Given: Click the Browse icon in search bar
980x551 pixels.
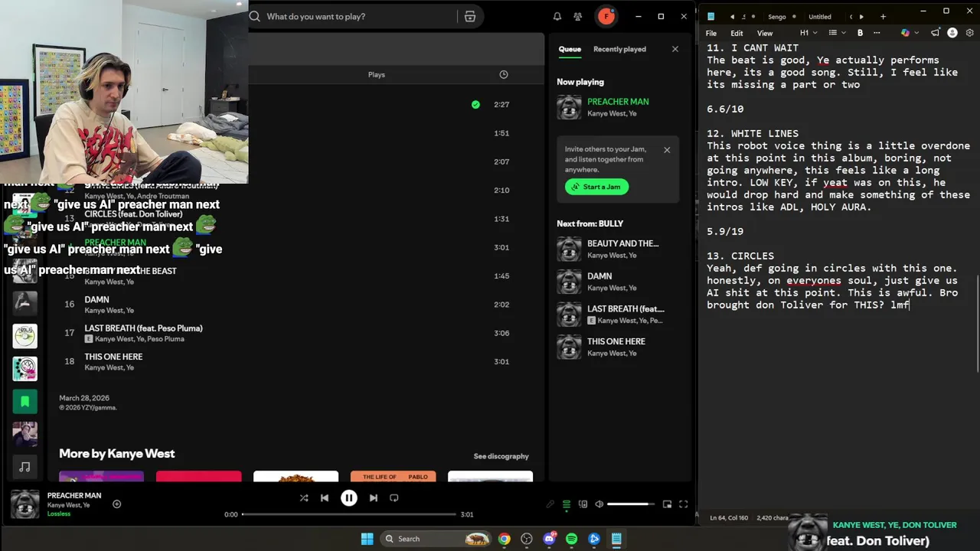Looking at the screenshot, I should click(x=470, y=16).
